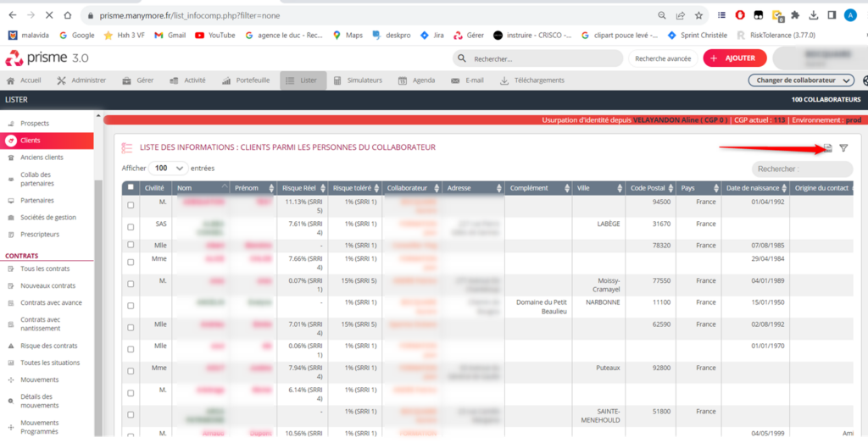868x443 pixels.
Task: Reload the page in the browser toolbar
Action: [x=53, y=15]
